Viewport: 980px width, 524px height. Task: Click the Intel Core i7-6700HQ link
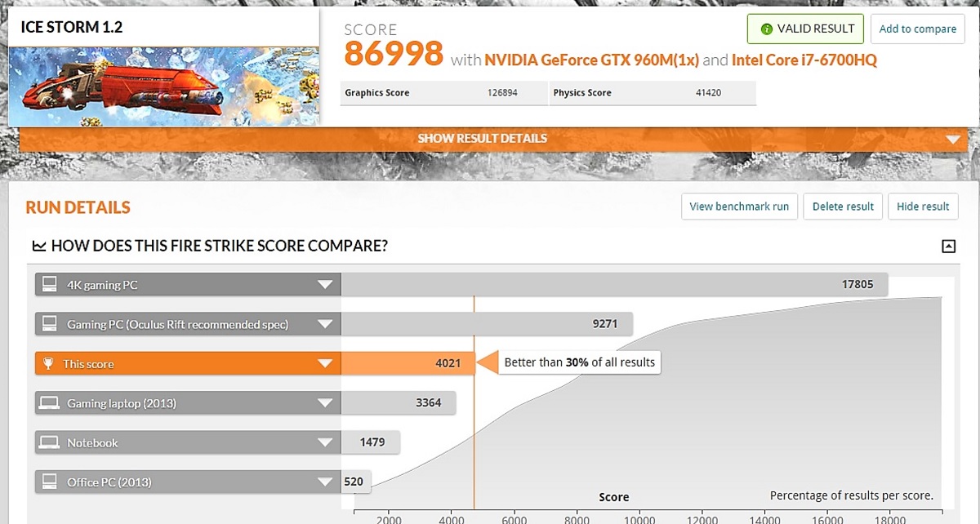tap(804, 60)
